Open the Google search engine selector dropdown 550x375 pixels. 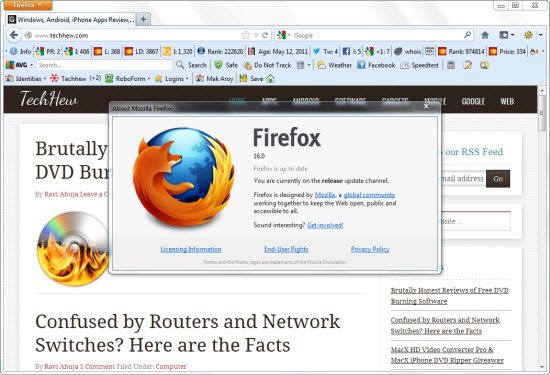(284, 35)
